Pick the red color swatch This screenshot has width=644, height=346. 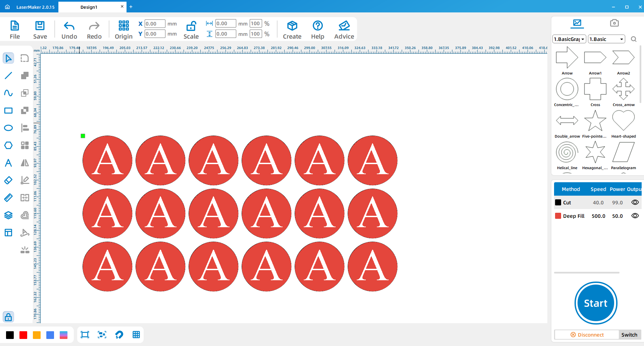click(23, 335)
